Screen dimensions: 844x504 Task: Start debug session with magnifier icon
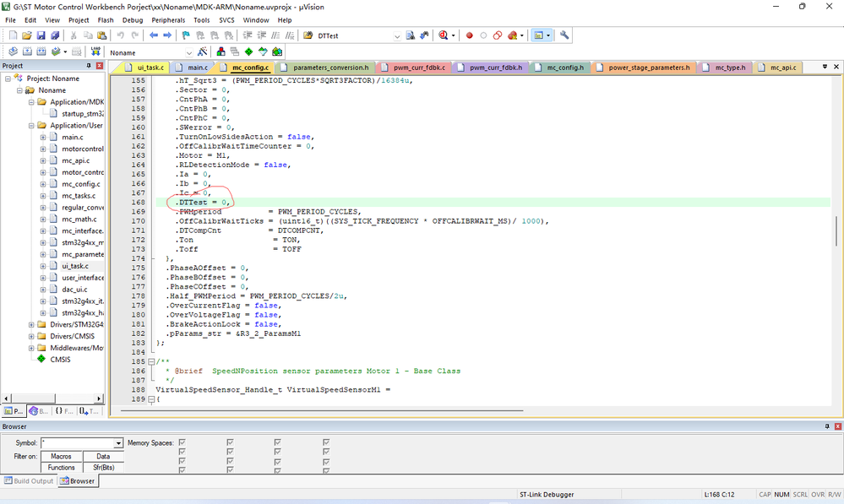pyautogui.click(x=443, y=35)
